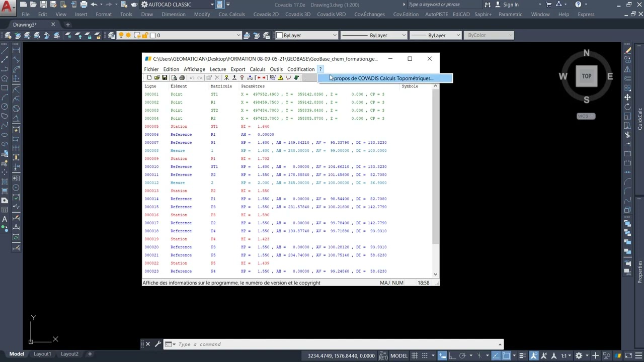
Task: Click the Print preview icon in GeoBase toolbar
Action: point(174,77)
